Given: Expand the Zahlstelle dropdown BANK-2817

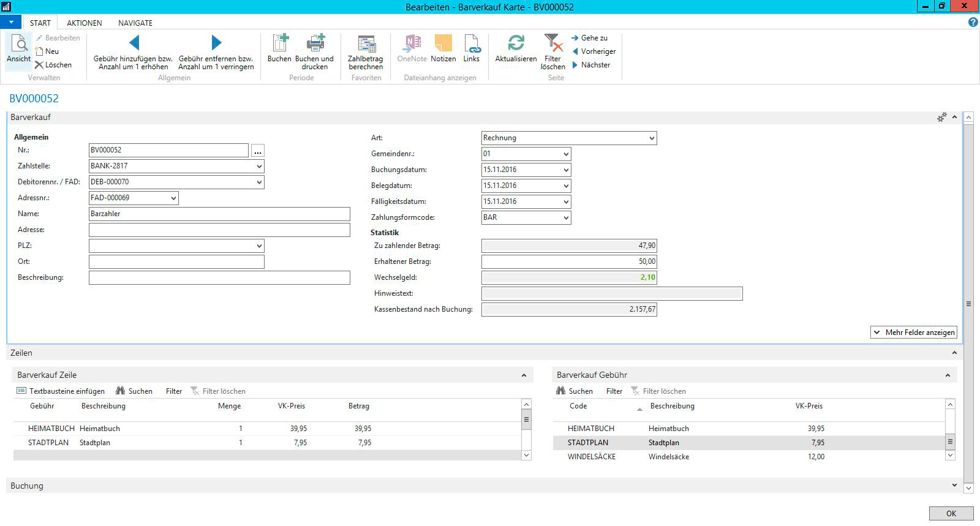Looking at the screenshot, I should point(259,166).
